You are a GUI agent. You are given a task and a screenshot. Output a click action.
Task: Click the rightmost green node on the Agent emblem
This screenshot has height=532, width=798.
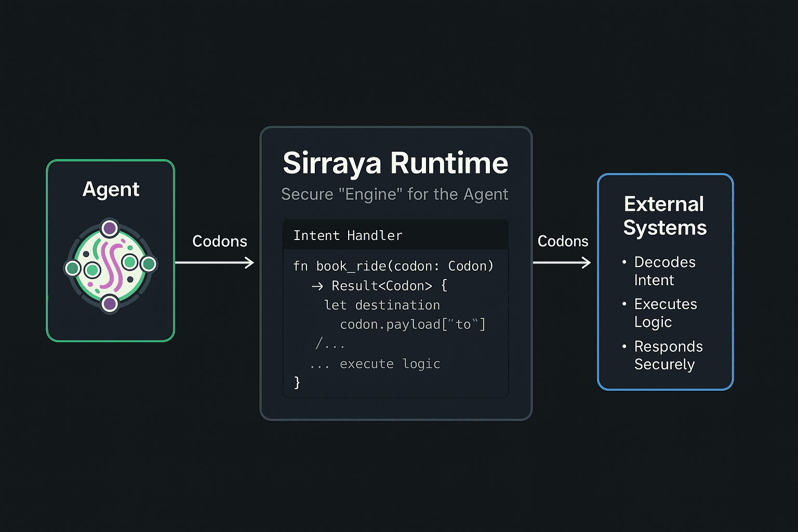(x=149, y=264)
